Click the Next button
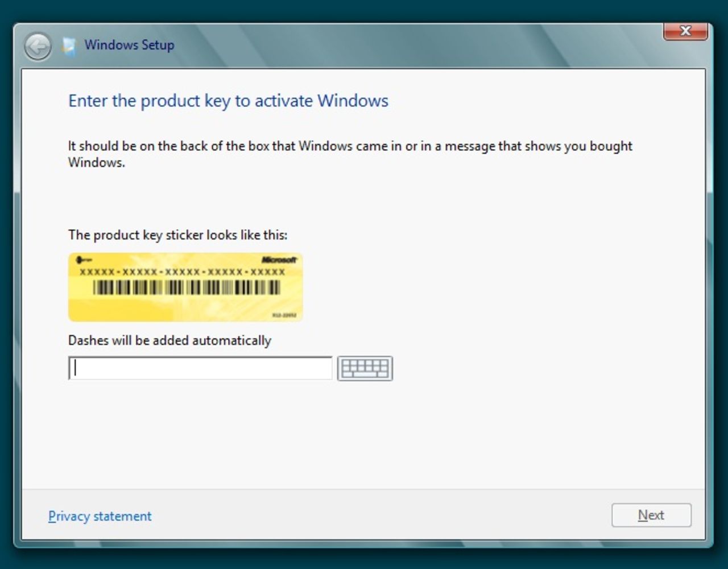 [651, 515]
